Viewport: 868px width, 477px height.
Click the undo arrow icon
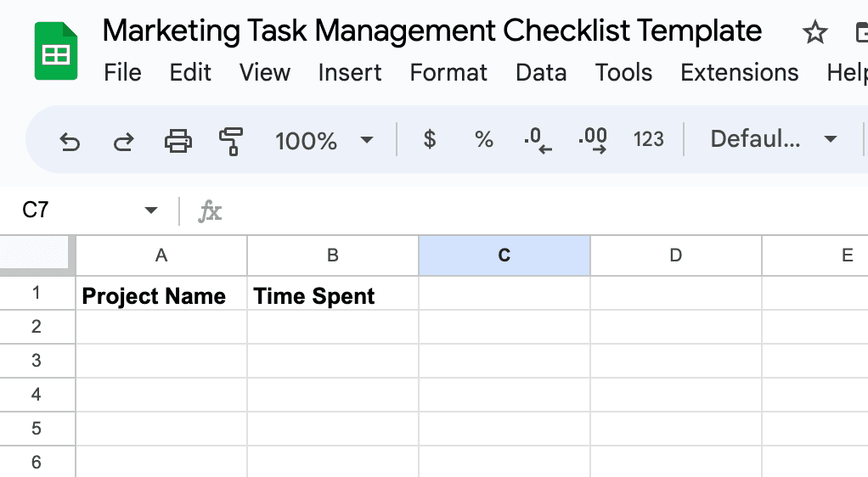tap(70, 141)
